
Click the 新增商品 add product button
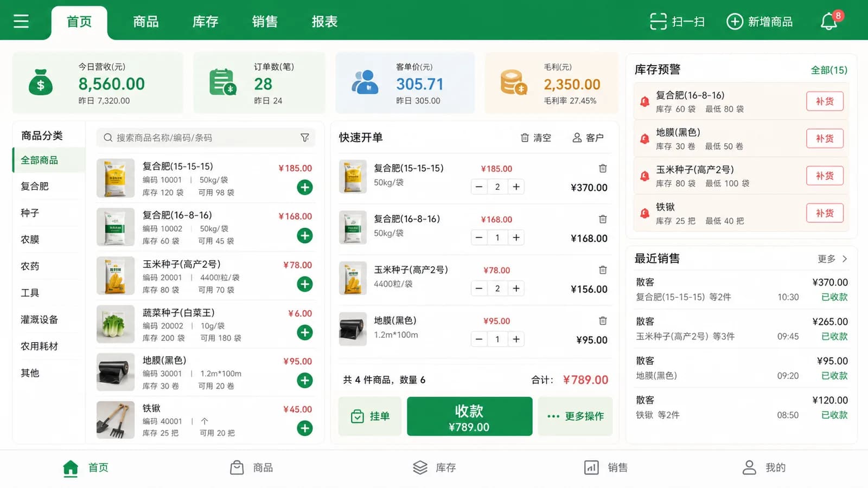pyautogui.click(x=759, y=21)
